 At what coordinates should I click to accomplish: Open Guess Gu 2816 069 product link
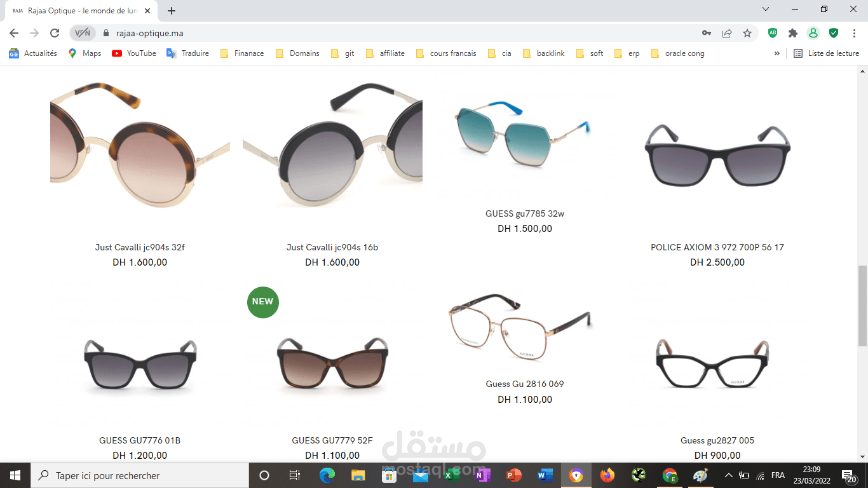(525, 384)
